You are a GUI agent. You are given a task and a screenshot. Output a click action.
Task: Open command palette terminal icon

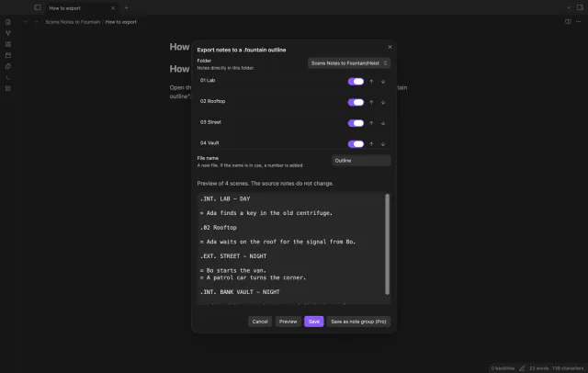tap(8, 77)
